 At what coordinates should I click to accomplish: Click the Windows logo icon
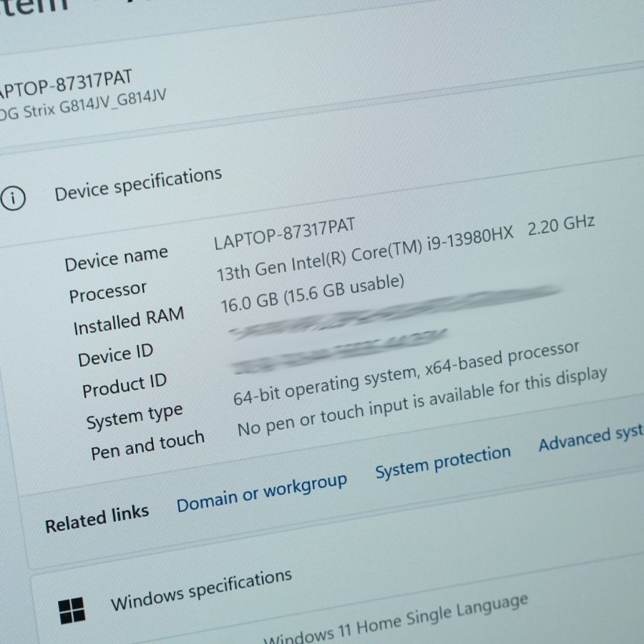(72, 611)
